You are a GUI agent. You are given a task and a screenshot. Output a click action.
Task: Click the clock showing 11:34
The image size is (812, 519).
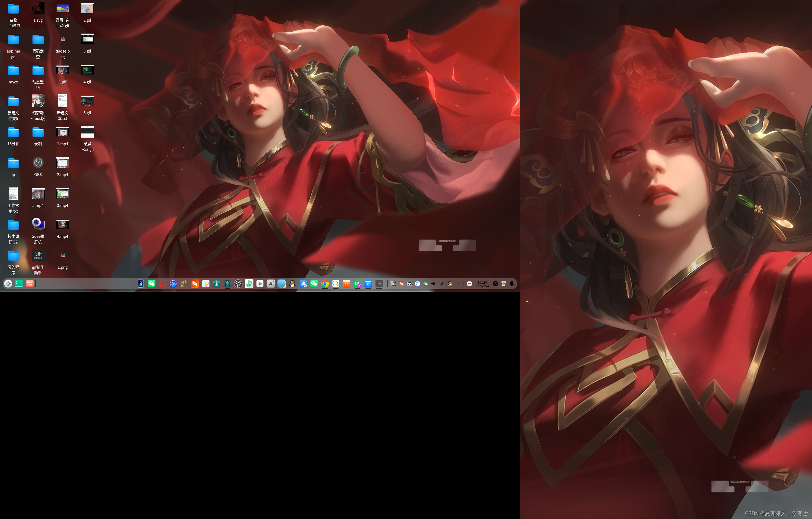pyautogui.click(x=482, y=284)
